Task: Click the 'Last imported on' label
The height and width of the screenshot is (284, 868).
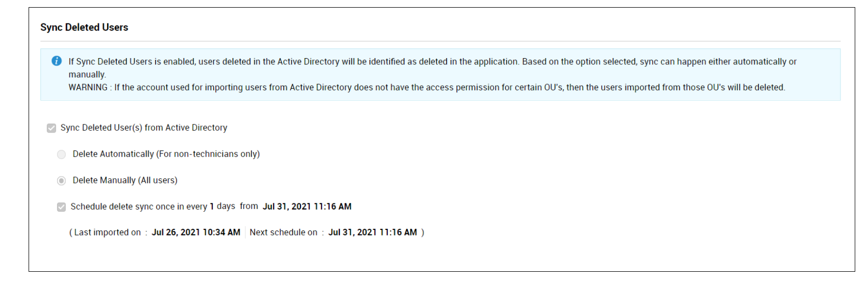Action: (x=107, y=233)
